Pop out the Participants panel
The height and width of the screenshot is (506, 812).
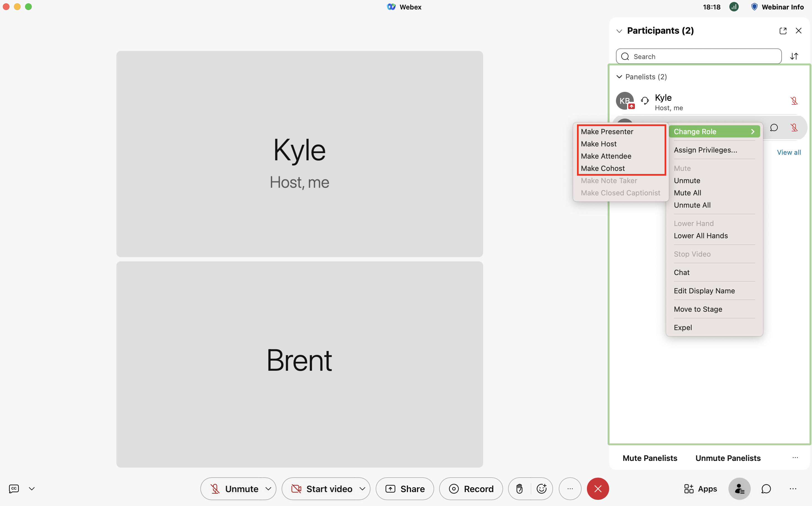pos(782,31)
